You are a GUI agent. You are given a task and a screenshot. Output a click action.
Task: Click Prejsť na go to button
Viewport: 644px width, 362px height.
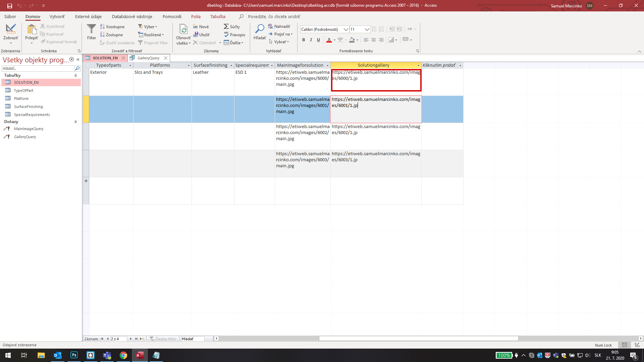(281, 34)
